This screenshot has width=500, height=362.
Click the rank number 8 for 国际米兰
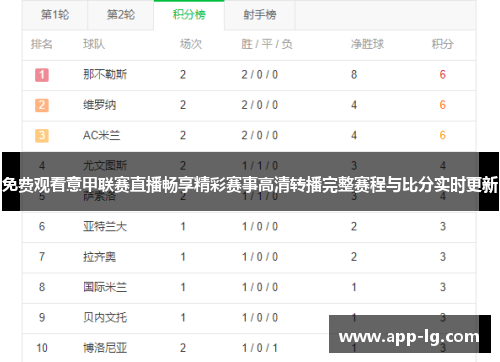click(42, 287)
